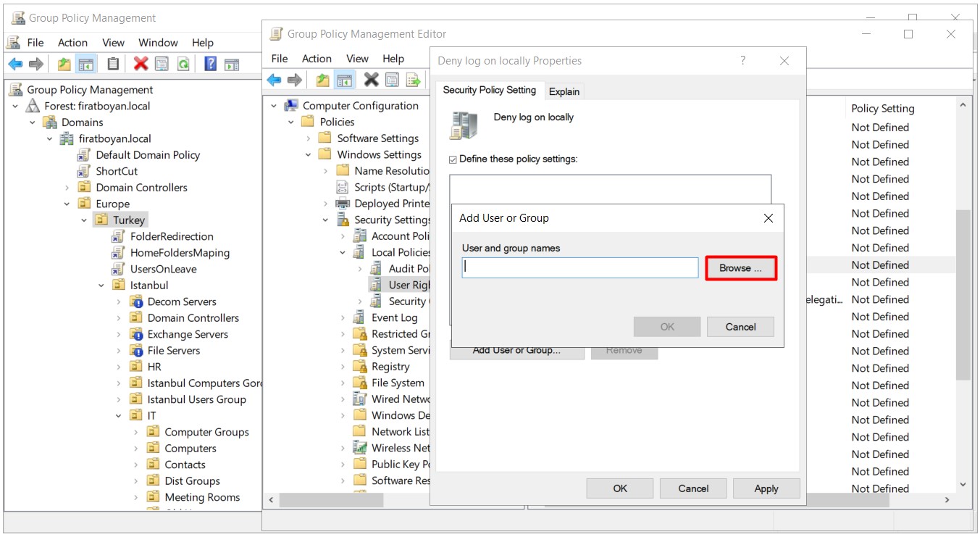Click the Forest: firatboyan.local triangle icon

pyautogui.click(x=33, y=106)
